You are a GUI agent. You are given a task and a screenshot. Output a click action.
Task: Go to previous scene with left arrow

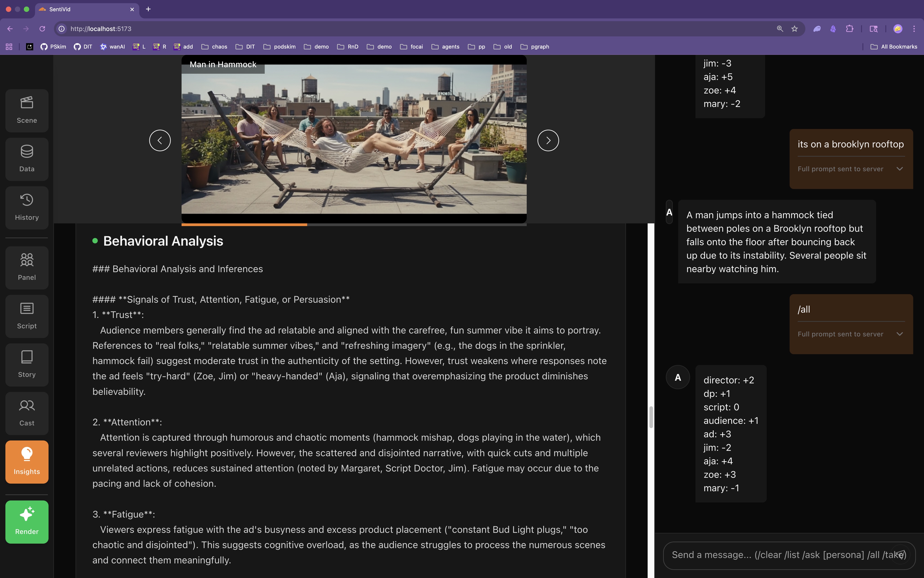160,140
